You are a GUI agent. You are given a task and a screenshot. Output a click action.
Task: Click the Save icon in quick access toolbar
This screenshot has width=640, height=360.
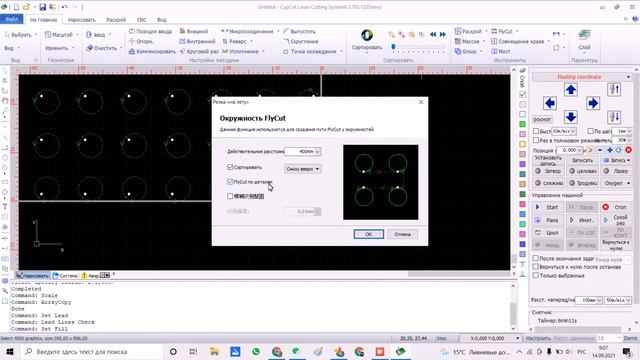click(42, 7)
